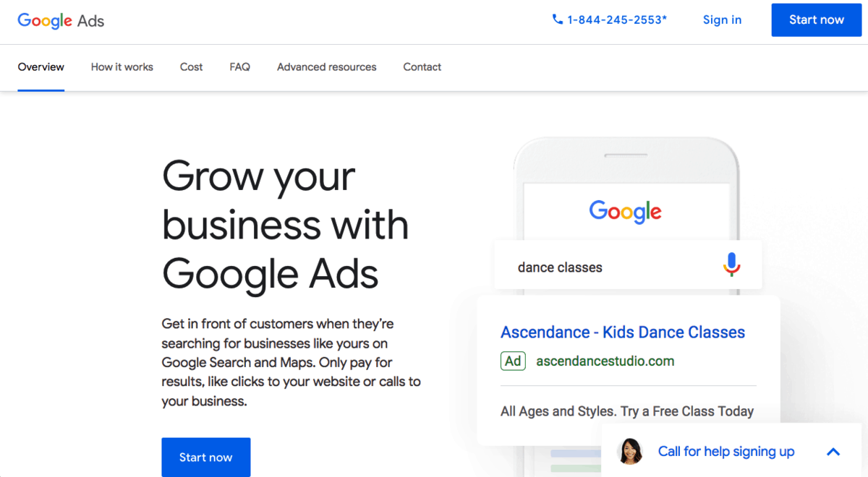
Task: Click the dance classes search field
Action: [x=628, y=266]
